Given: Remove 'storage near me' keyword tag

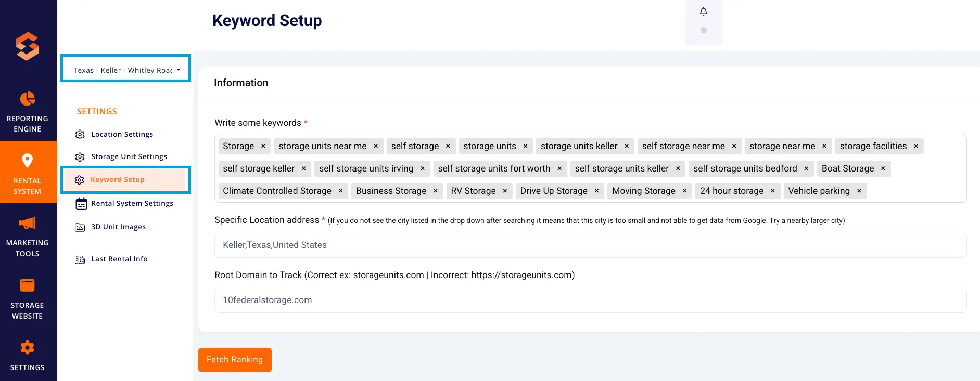Looking at the screenshot, I should (824, 146).
